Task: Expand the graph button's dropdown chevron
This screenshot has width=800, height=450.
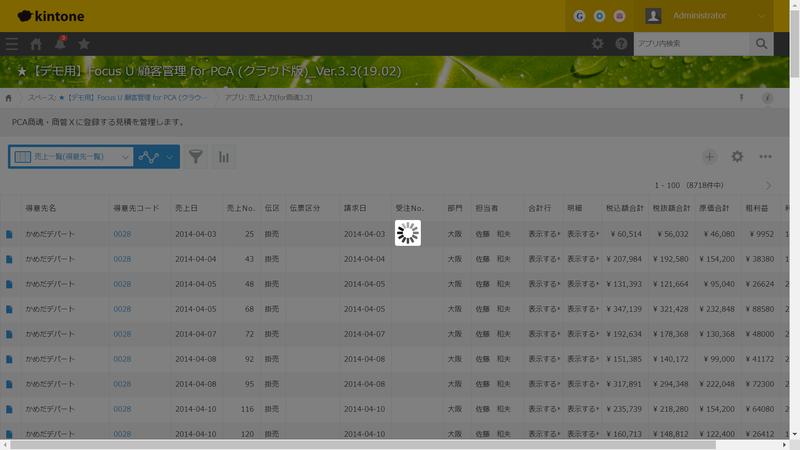Action: (170, 157)
